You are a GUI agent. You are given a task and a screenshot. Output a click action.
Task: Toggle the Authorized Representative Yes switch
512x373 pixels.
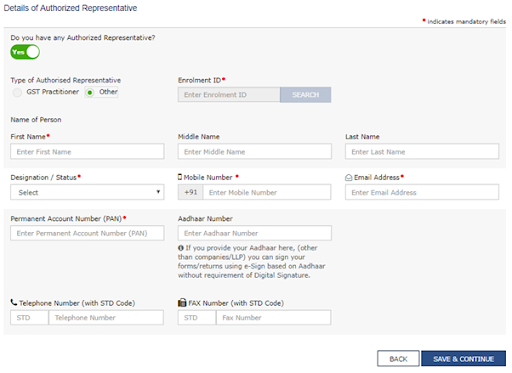tap(25, 52)
